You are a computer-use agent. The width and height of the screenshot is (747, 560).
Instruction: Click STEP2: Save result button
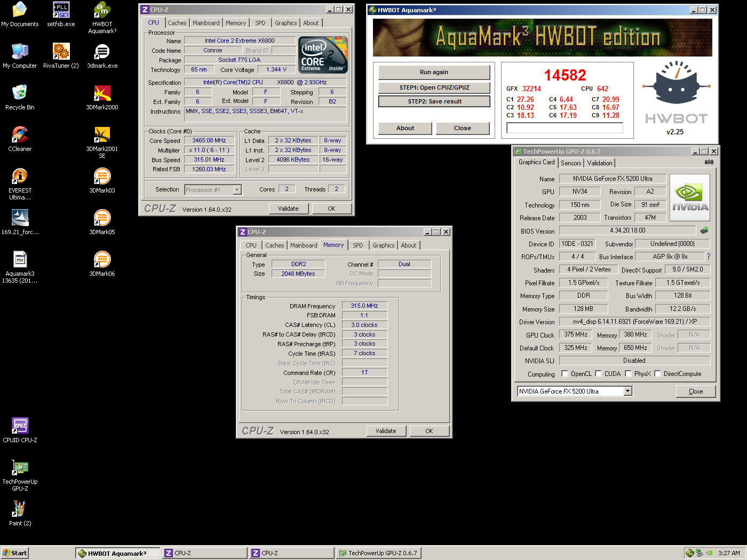[434, 101]
